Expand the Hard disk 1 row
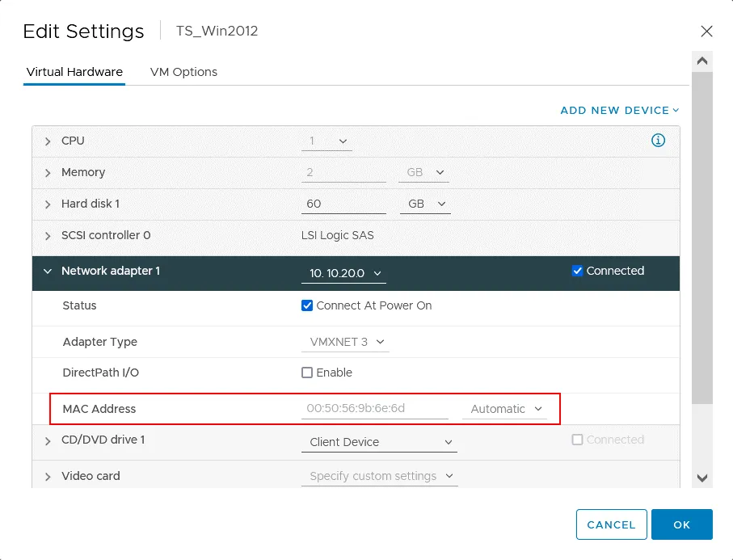 48,204
